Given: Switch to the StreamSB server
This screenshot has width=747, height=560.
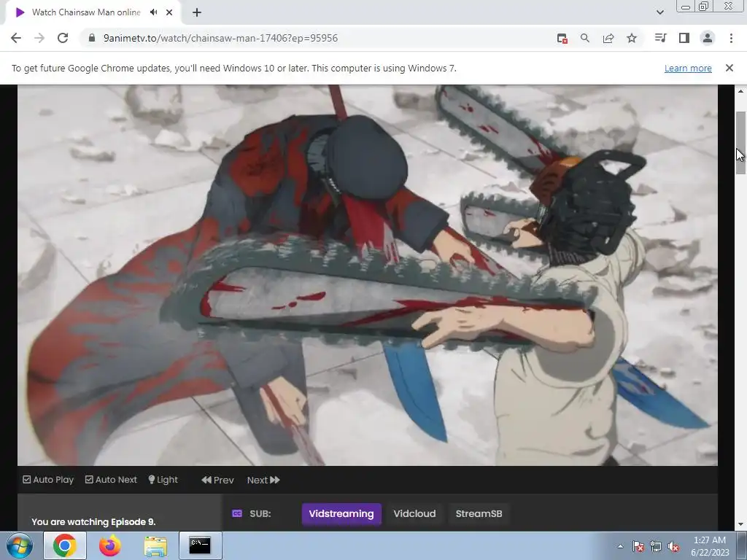Looking at the screenshot, I should [479, 514].
